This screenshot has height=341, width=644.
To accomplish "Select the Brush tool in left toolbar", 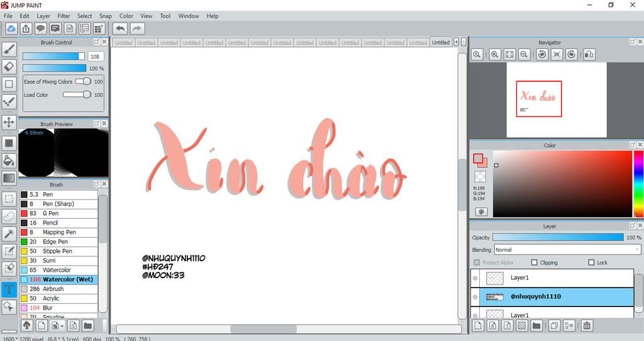I will (x=9, y=49).
